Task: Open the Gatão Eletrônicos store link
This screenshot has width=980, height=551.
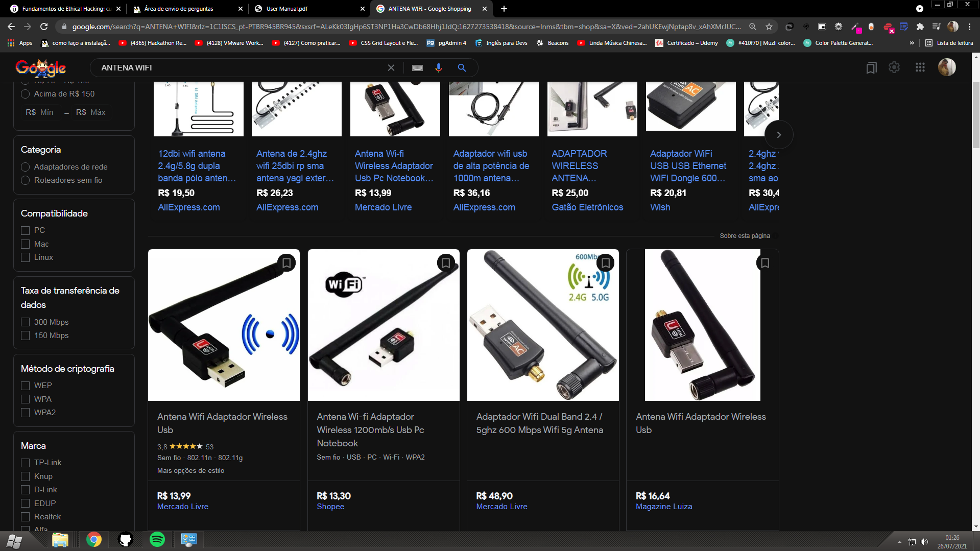Action: pos(587,207)
